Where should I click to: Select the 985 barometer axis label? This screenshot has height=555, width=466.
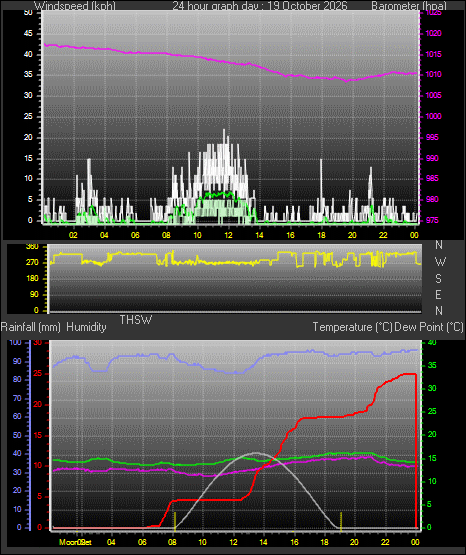[x=432, y=178]
